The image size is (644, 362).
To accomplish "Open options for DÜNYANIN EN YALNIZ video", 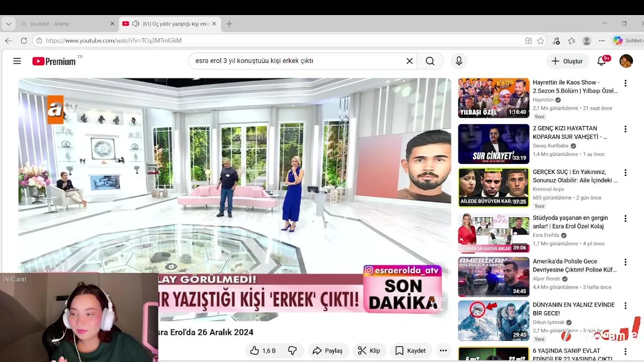I will pyautogui.click(x=625, y=306).
